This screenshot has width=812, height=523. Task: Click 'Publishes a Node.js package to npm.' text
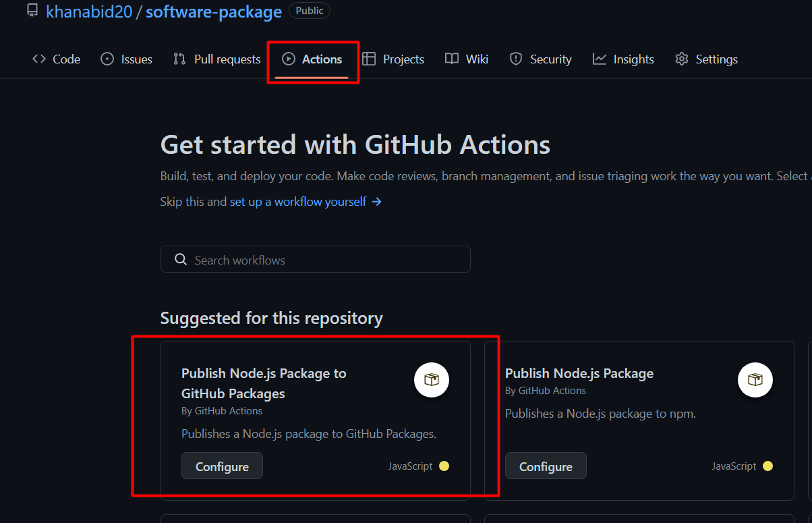[600, 414]
